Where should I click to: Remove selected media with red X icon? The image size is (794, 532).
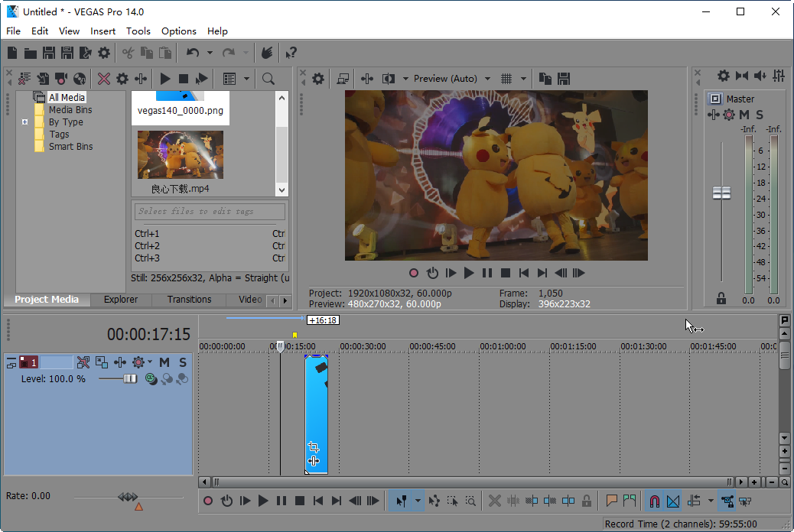click(x=104, y=79)
